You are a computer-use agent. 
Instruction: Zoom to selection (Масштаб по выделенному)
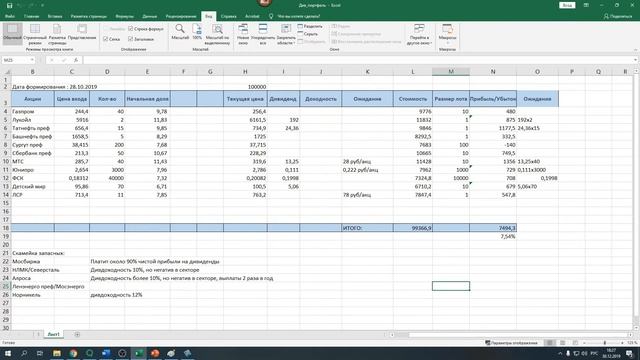click(218, 33)
